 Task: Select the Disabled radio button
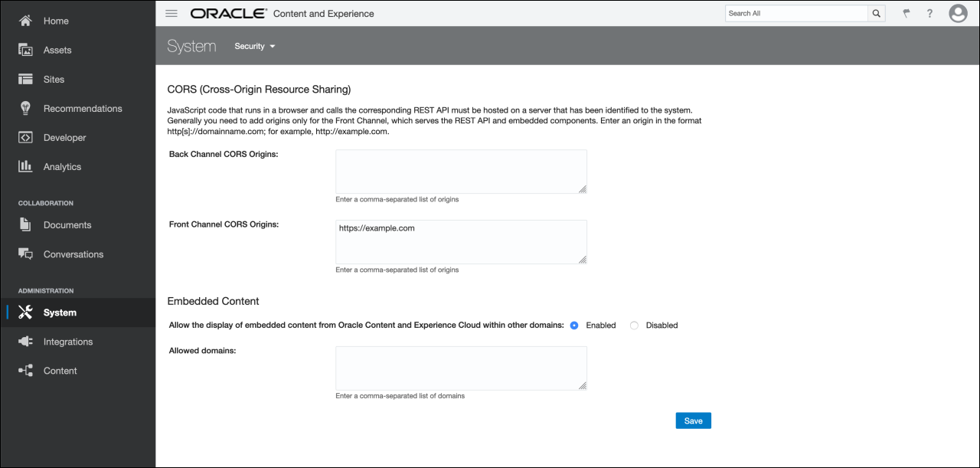[634, 326]
